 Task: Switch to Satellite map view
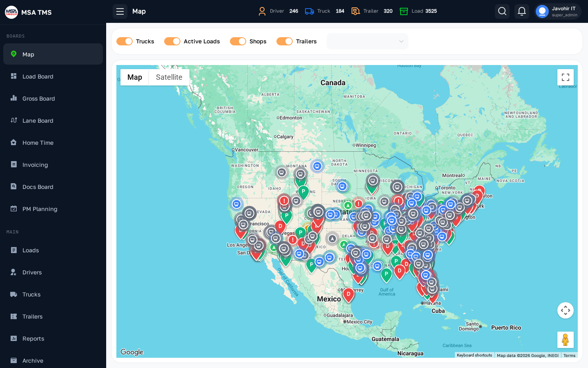point(169,77)
